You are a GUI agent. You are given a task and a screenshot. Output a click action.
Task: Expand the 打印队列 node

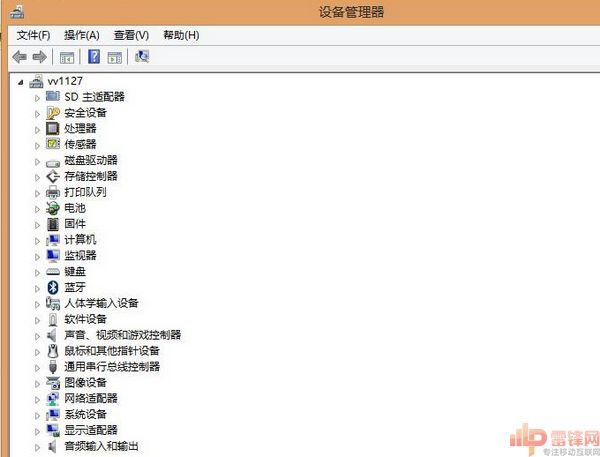[37, 193]
